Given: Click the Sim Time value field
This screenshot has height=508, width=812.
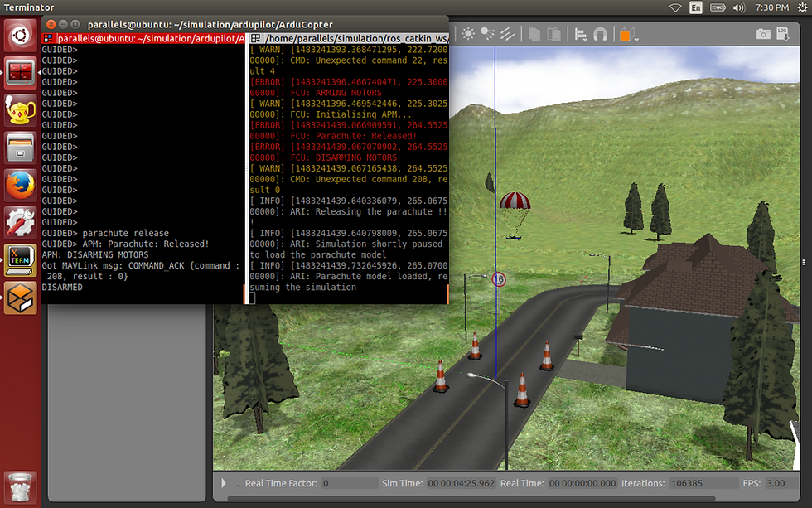Looking at the screenshot, I should click(461, 483).
